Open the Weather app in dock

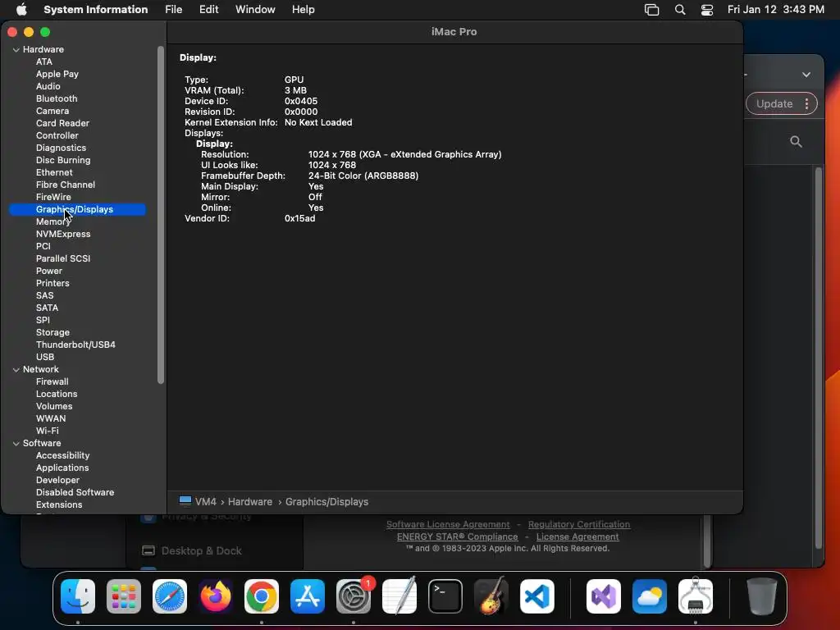coord(650,596)
